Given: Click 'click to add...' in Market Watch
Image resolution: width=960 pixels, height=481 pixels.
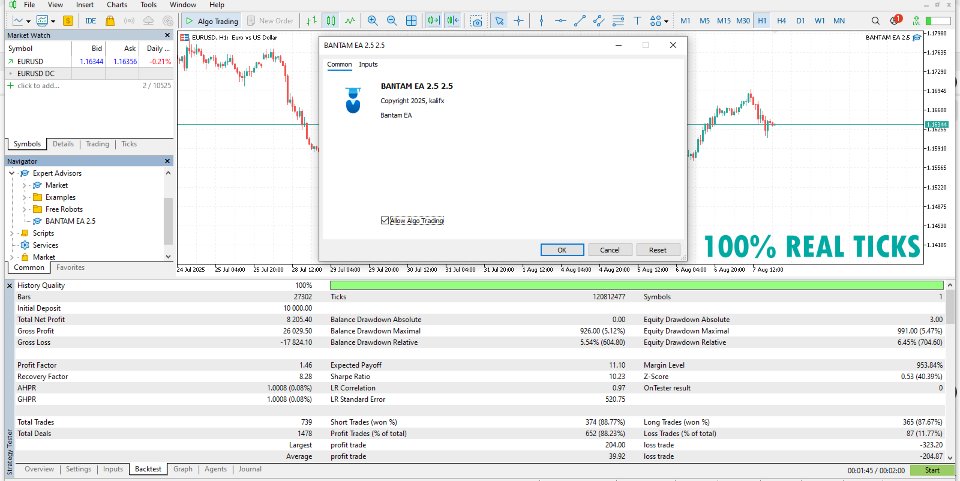Looking at the screenshot, I should (x=38, y=86).
